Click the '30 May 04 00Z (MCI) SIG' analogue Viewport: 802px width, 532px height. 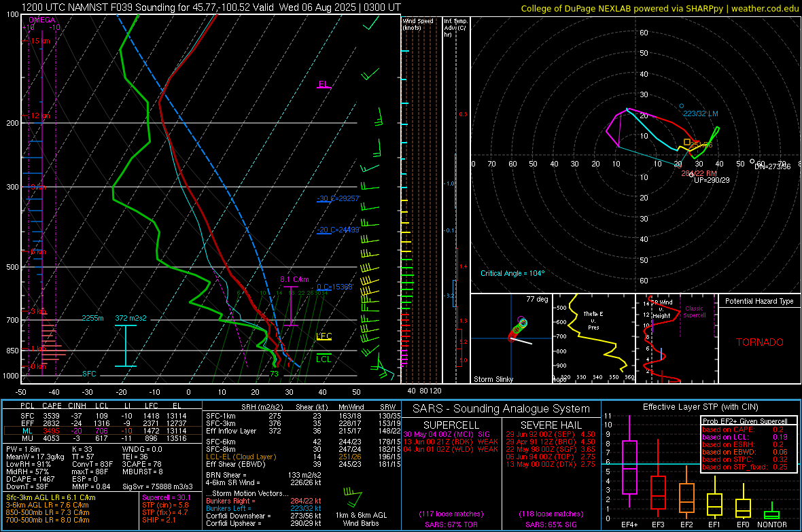[447, 434]
